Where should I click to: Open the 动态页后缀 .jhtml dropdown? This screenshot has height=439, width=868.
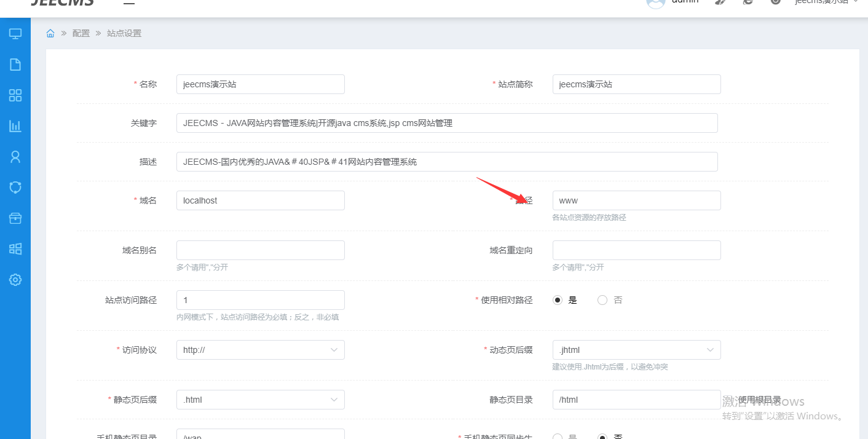tap(637, 350)
